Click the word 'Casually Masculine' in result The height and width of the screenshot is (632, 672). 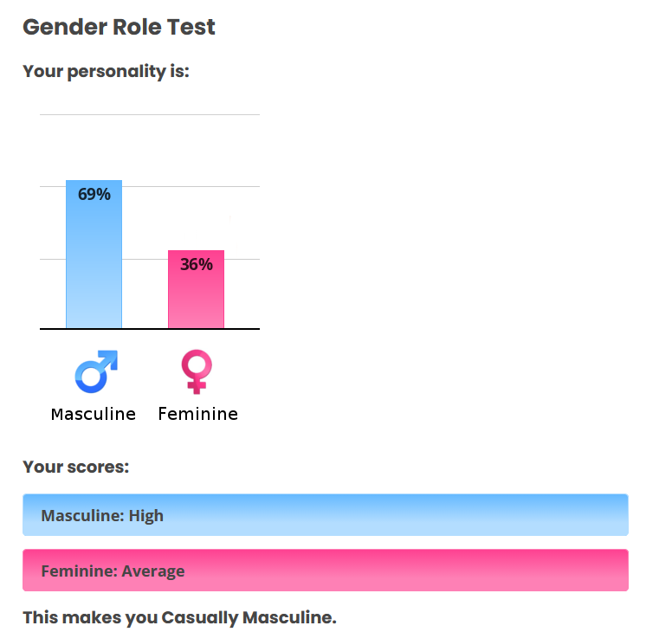(x=249, y=617)
